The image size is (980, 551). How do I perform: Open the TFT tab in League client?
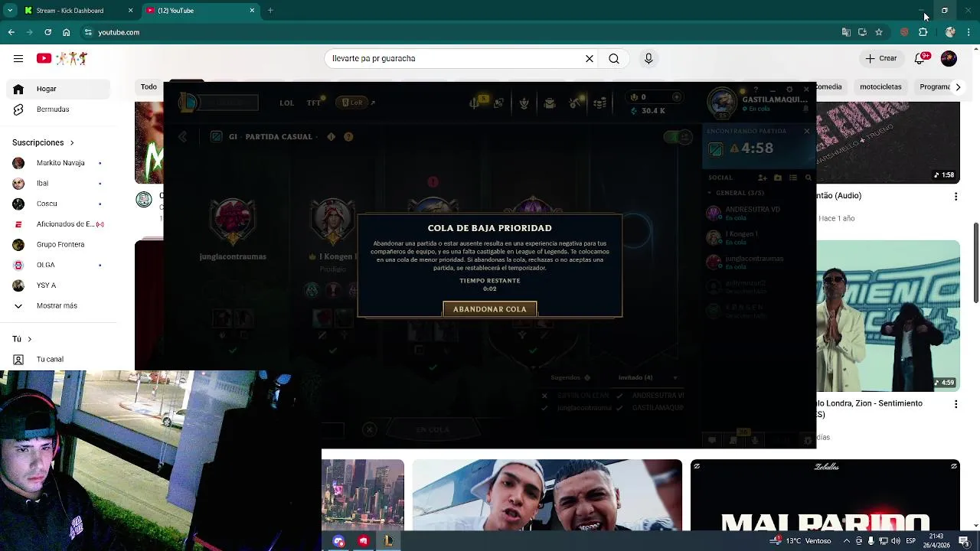(x=314, y=103)
